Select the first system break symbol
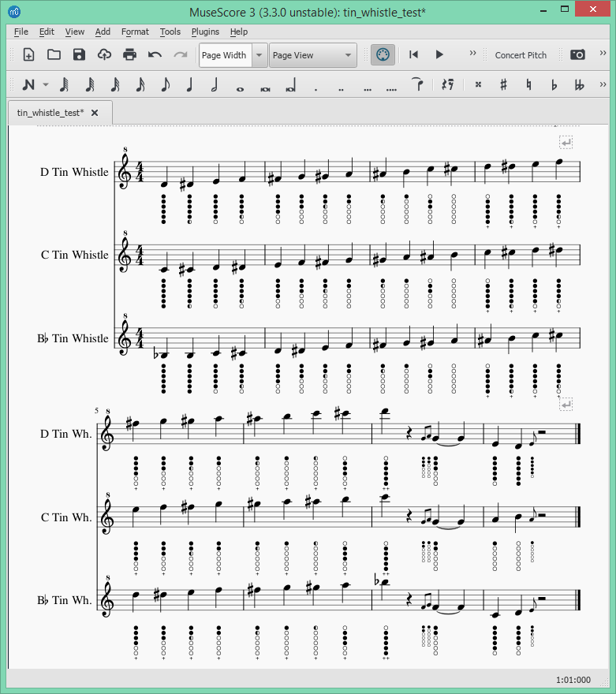The width and height of the screenshot is (616, 694). point(566,142)
